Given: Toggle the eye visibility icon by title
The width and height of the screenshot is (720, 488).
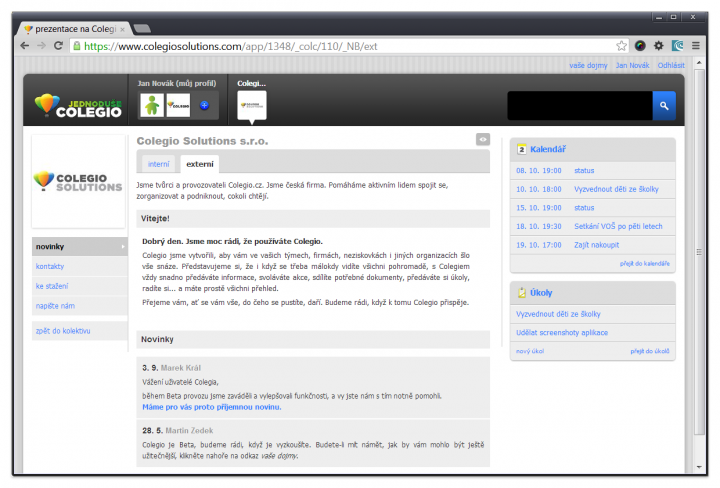Looking at the screenshot, I should coord(483,140).
